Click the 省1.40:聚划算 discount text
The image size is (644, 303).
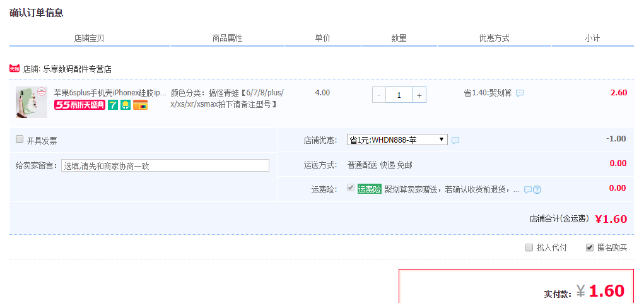(x=488, y=93)
